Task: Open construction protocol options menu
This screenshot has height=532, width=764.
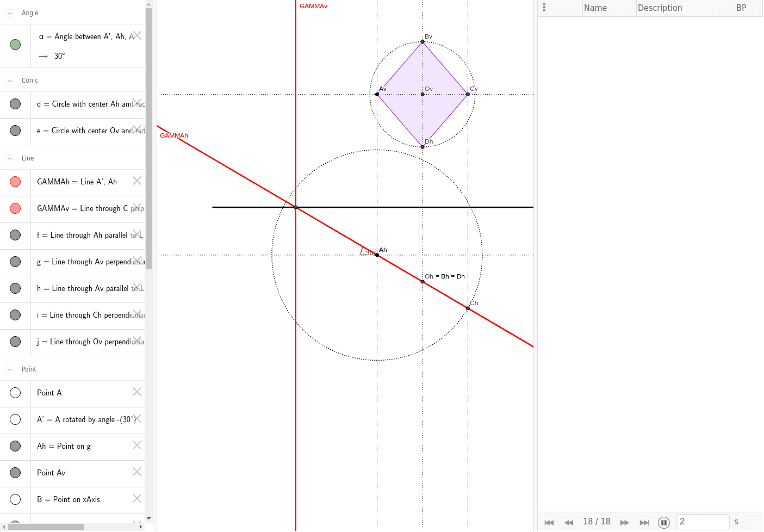Action: (544, 8)
